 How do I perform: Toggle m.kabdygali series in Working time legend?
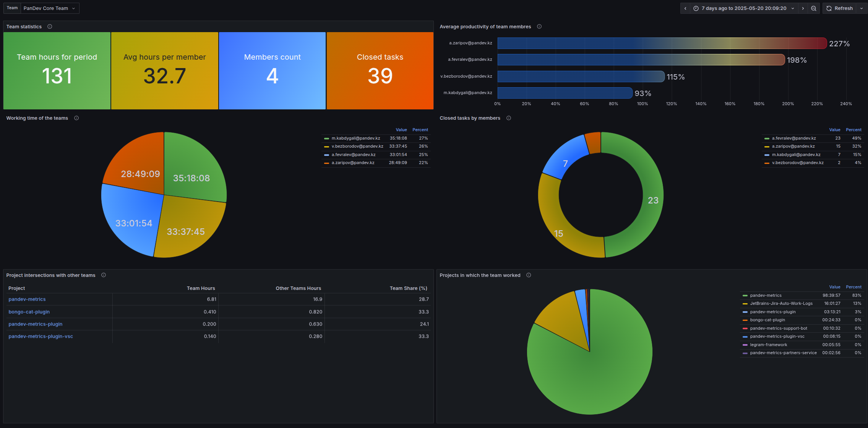tap(356, 138)
